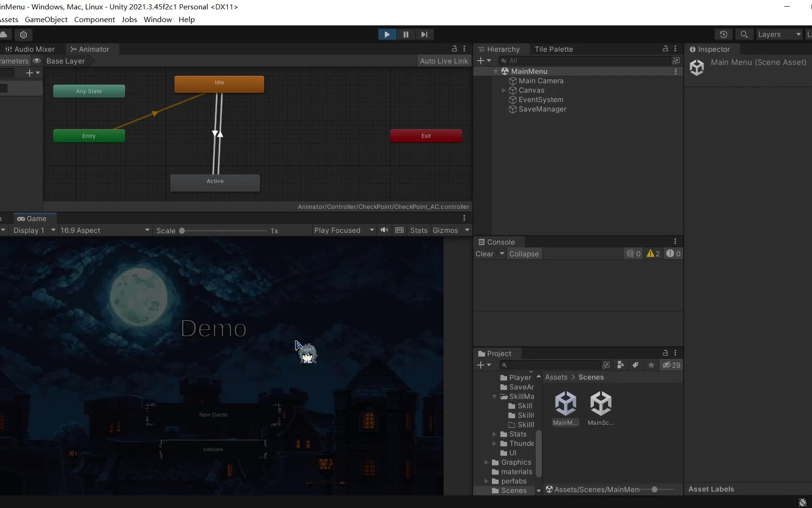Select EventSystem in the Hierarchy
This screenshot has height=508, width=812.
pyautogui.click(x=541, y=100)
